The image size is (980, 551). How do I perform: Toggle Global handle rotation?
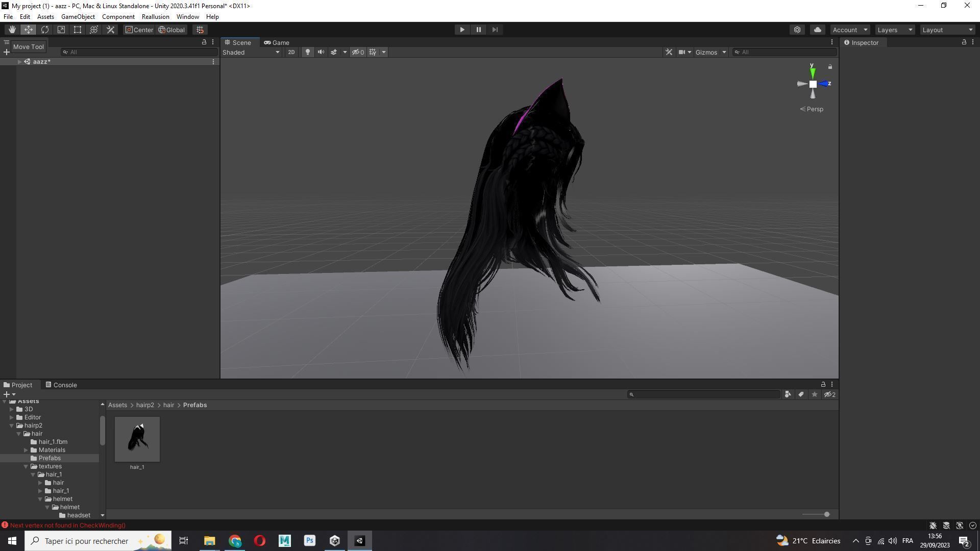click(x=171, y=30)
